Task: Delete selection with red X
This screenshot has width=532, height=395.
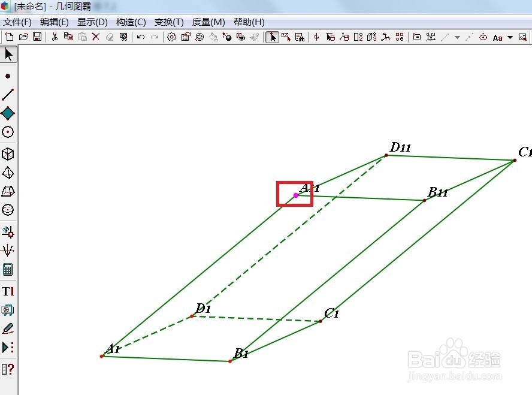Action: click(96, 37)
